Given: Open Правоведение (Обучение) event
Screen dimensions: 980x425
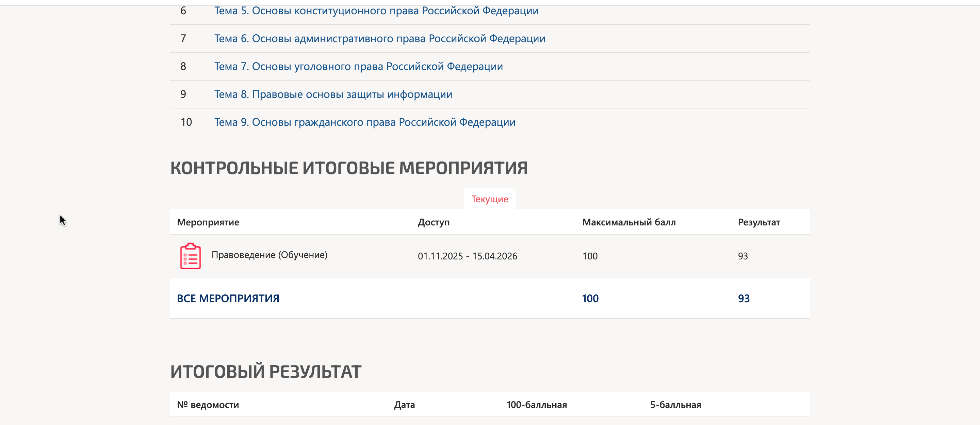Looking at the screenshot, I should point(269,255).
